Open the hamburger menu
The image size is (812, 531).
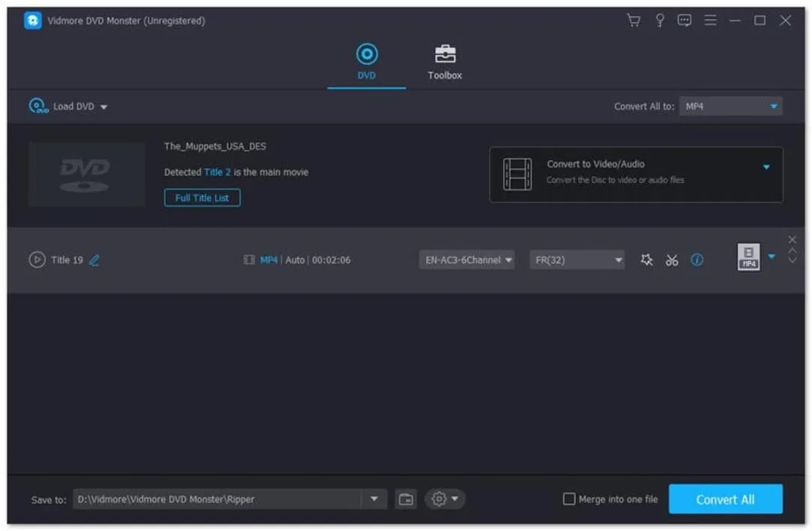point(710,20)
